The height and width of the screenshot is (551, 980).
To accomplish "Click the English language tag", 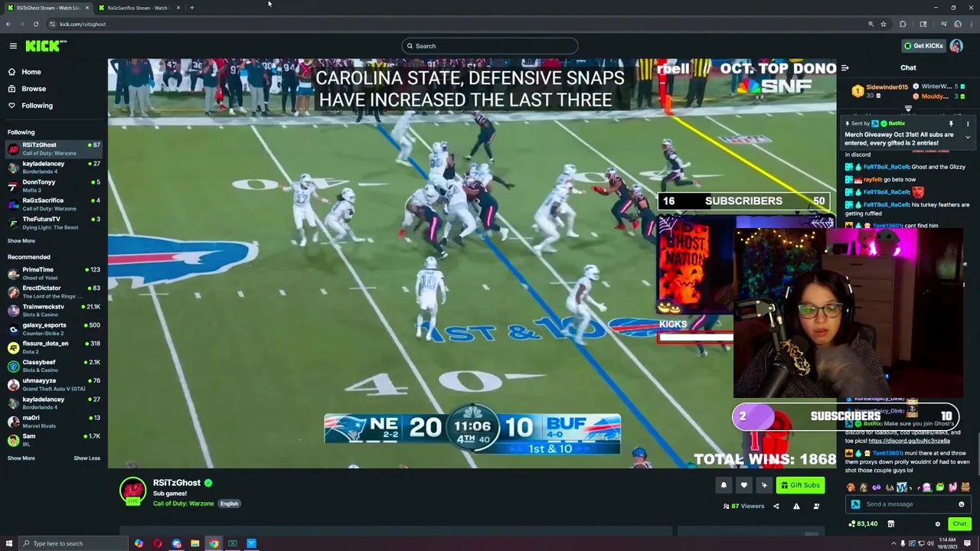I will [229, 504].
